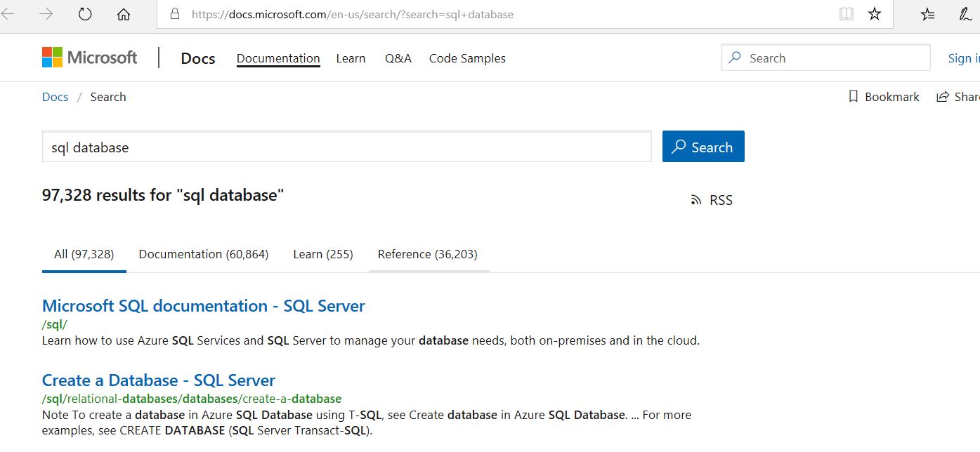Screen dimensions: 980x452
Task: Open Microsoft SQL documentation result
Action: (x=203, y=306)
